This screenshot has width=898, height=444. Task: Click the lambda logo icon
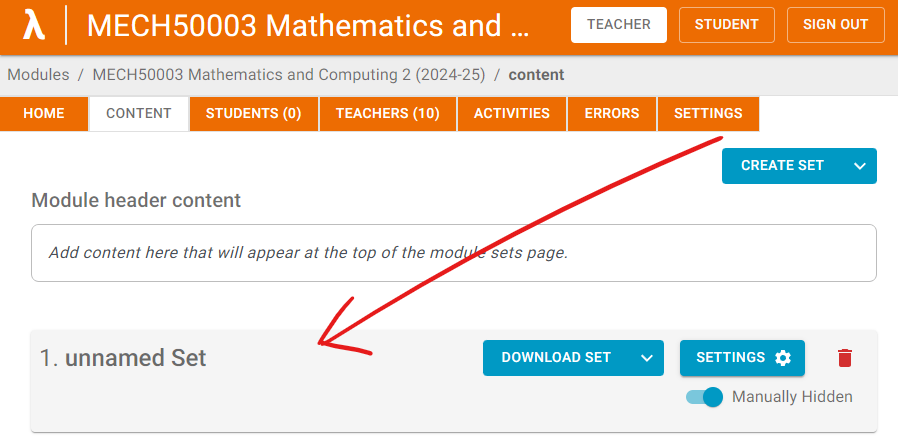(x=34, y=26)
